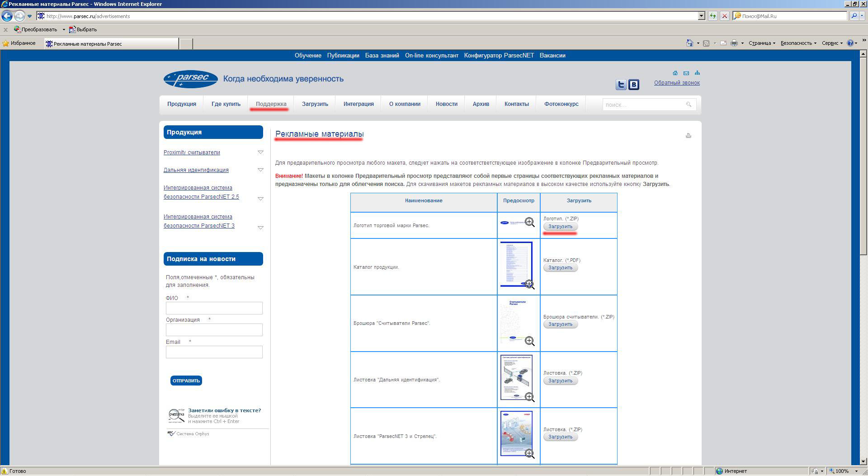Click the Refresh page icon
Screen dimensions: 868x476
(713, 16)
